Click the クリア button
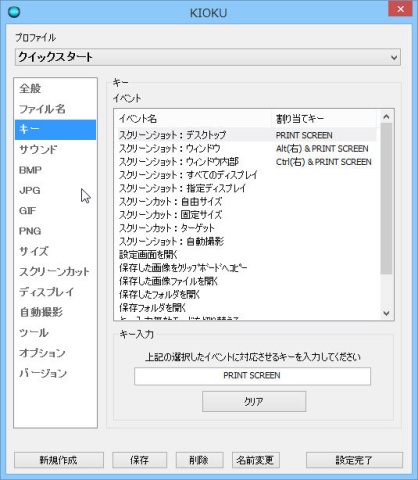 254,401
